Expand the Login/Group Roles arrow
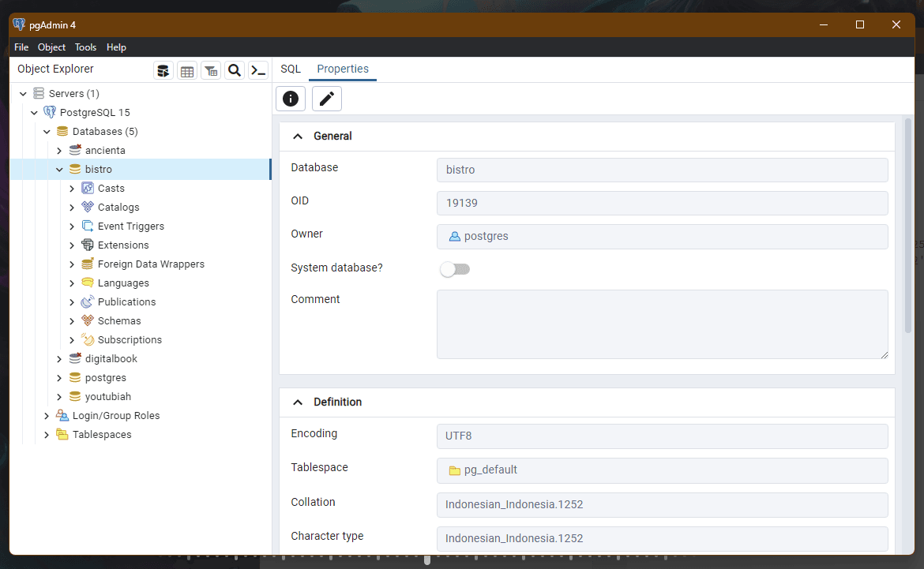This screenshot has height=569, width=924. point(47,416)
